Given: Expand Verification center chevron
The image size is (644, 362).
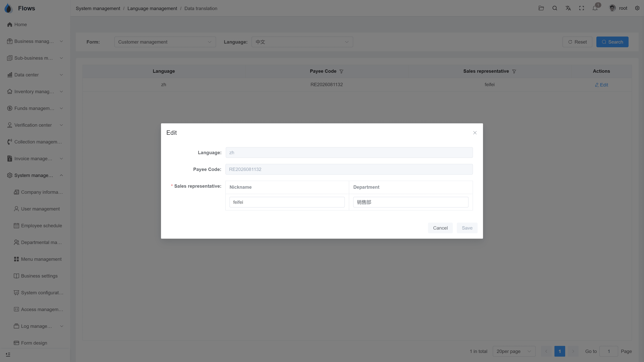Looking at the screenshot, I should coord(62,125).
